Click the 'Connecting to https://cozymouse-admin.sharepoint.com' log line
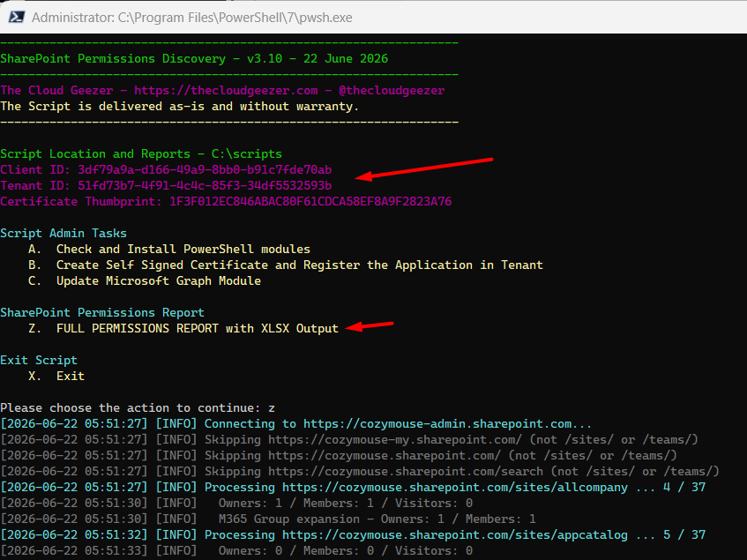The image size is (747, 560). [295, 424]
